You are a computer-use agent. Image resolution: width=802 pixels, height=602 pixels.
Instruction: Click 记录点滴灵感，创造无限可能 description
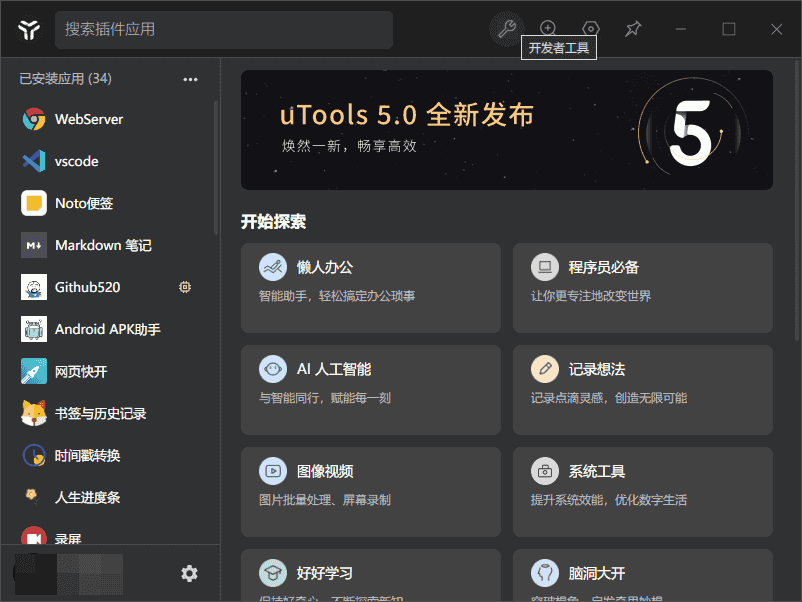pyautogui.click(x=609, y=398)
